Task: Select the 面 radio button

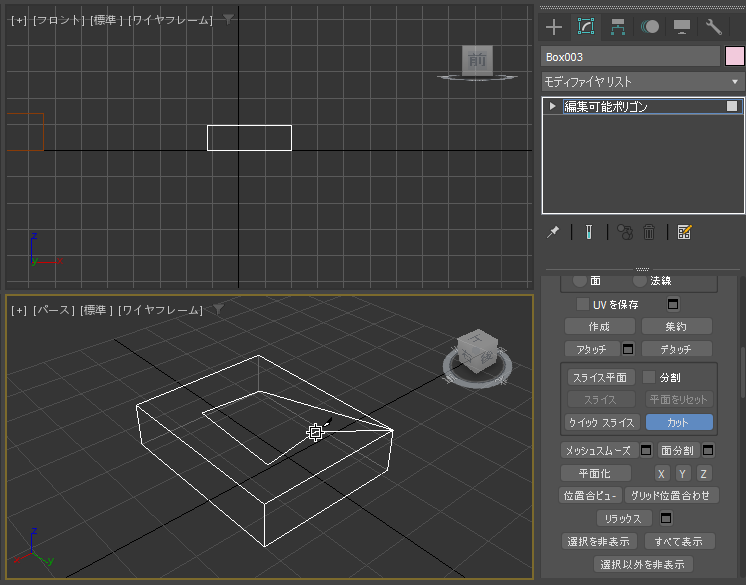Action: (x=579, y=281)
